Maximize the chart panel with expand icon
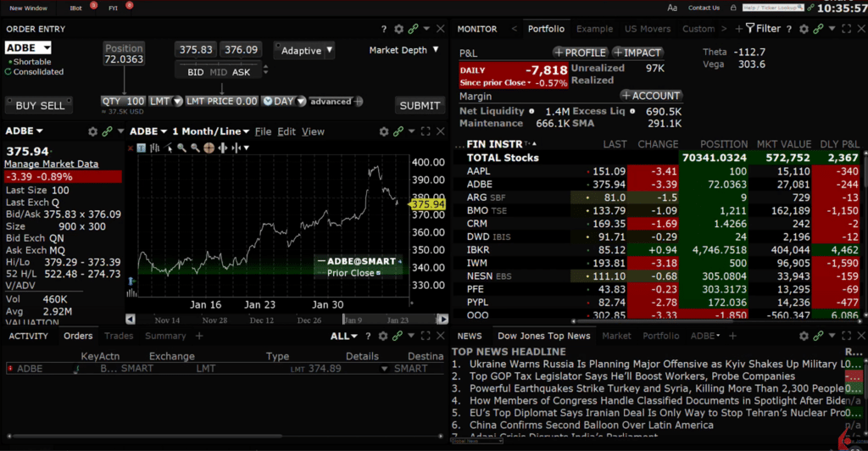This screenshot has height=451, width=868. [x=426, y=131]
